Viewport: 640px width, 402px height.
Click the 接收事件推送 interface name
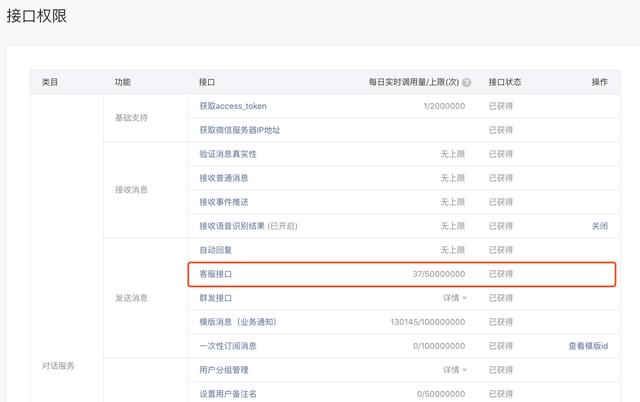pos(224,202)
